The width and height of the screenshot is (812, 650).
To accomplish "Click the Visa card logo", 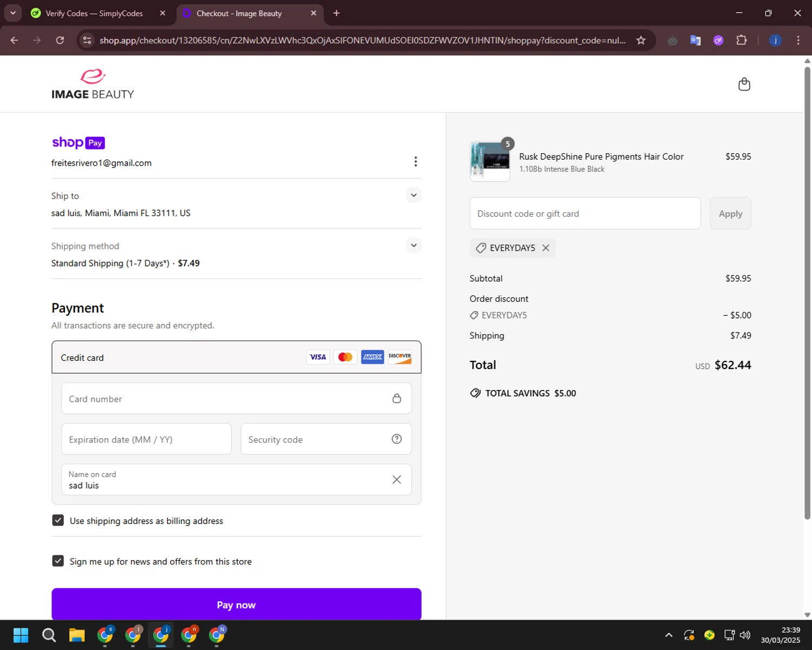I will (x=318, y=357).
